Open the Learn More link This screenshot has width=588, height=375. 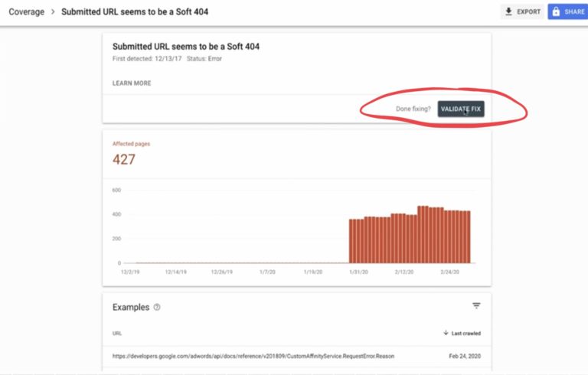pyautogui.click(x=132, y=83)
